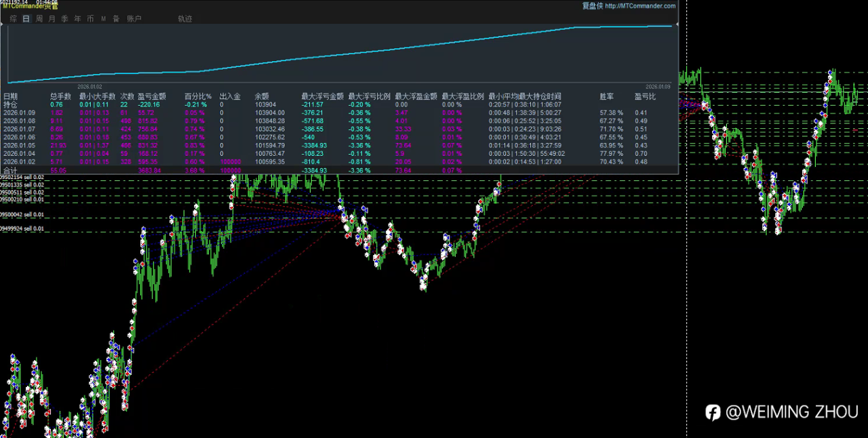Click the 3683.84 total profit cell
Image resolution: width=868 pixels, height=438 pixels.
[x=149, y=170]
